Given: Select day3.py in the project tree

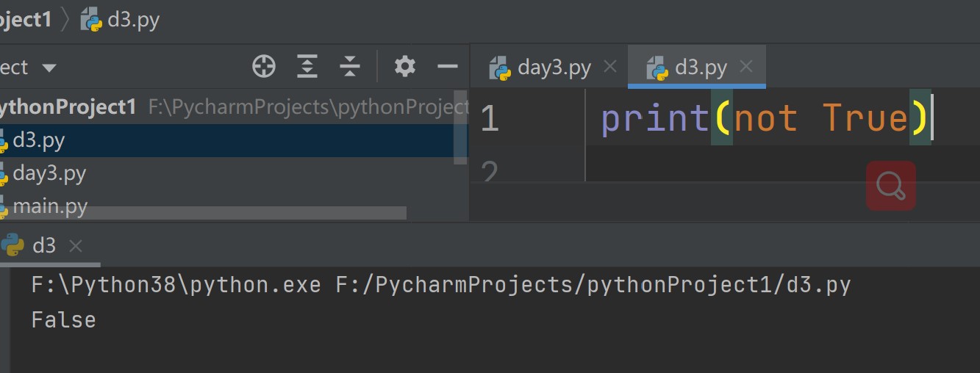Looking at the screenshot, I should coord(49,174).
